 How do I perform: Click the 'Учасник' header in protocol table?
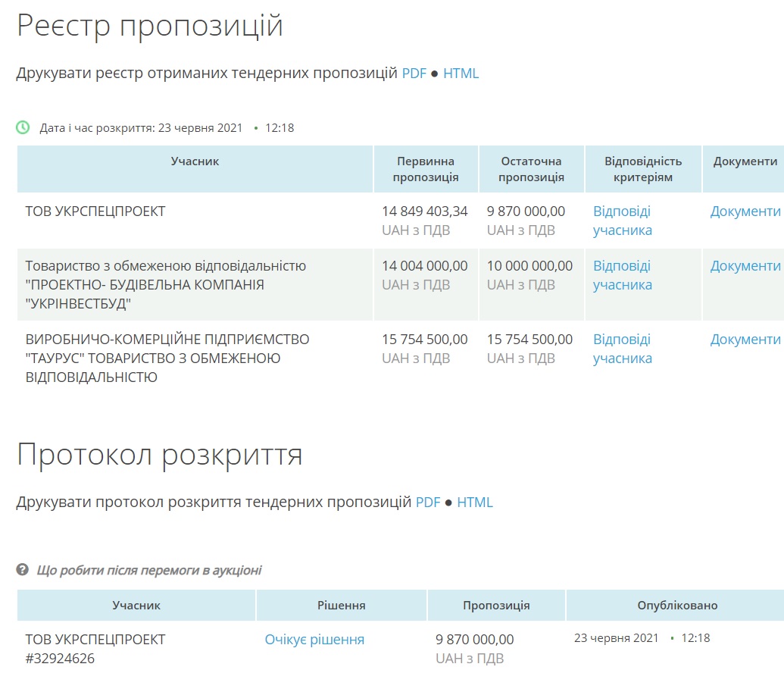(136, 606)
